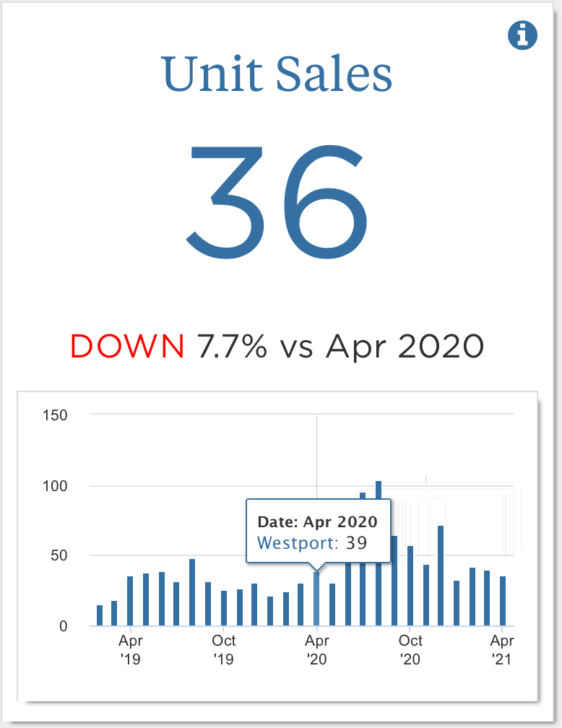Click the large 36 sales figure
This screenshot has width=562, height=728.
[278, 196]
